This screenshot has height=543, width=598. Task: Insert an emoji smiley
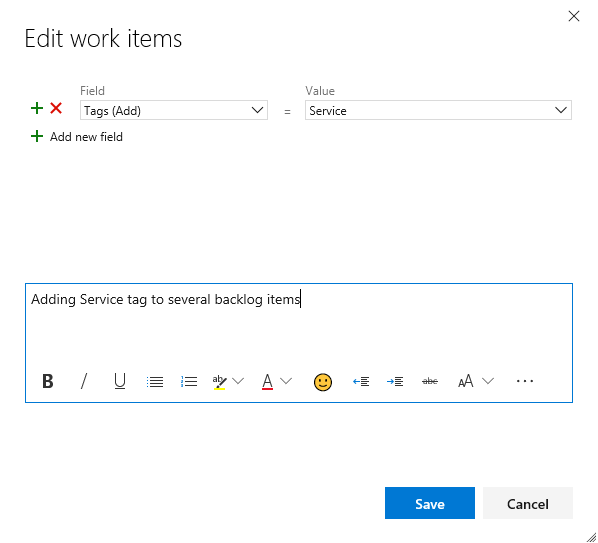coord(323,382)
